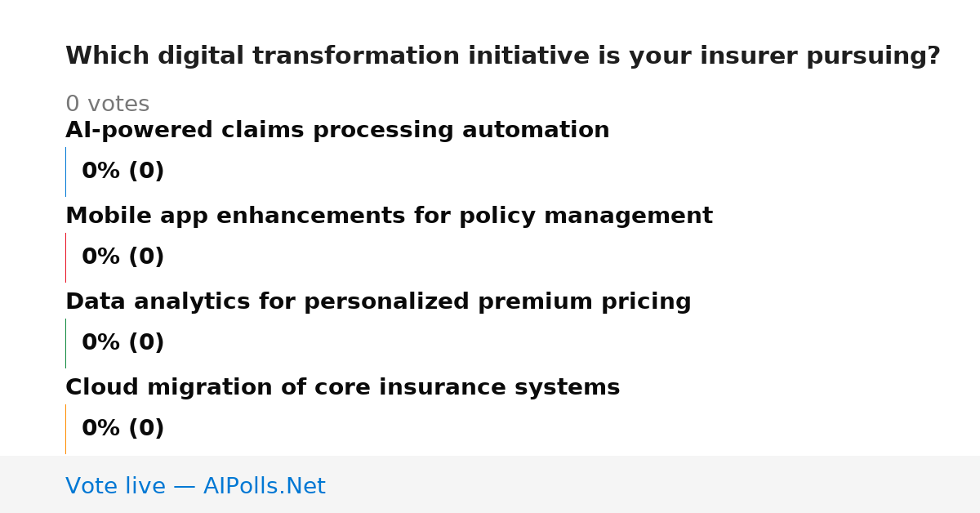The image size is (980, 513).
Task: Click 0% (0) result for Mobile app enhancements
Action: [x=122, y=257]
